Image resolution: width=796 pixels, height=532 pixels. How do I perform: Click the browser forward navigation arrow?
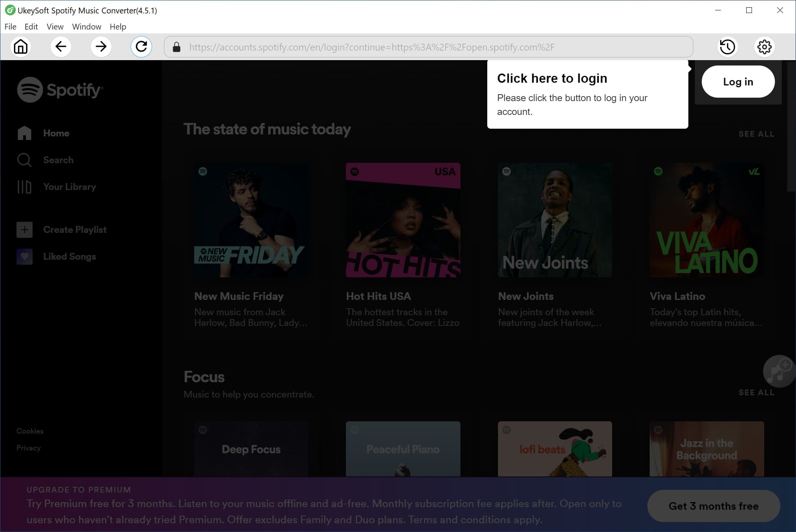click(x=100, y=46)
